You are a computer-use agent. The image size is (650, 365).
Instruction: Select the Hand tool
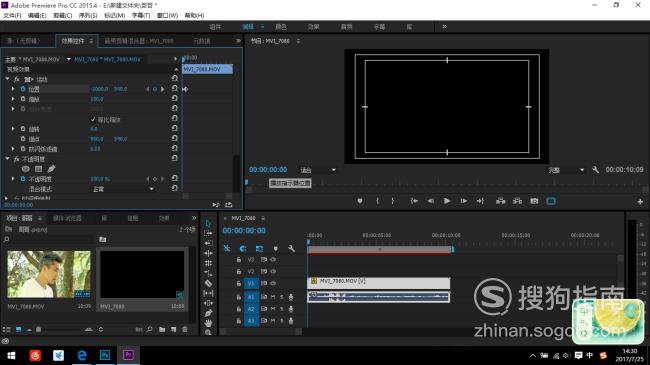click(x=208, y=323)
